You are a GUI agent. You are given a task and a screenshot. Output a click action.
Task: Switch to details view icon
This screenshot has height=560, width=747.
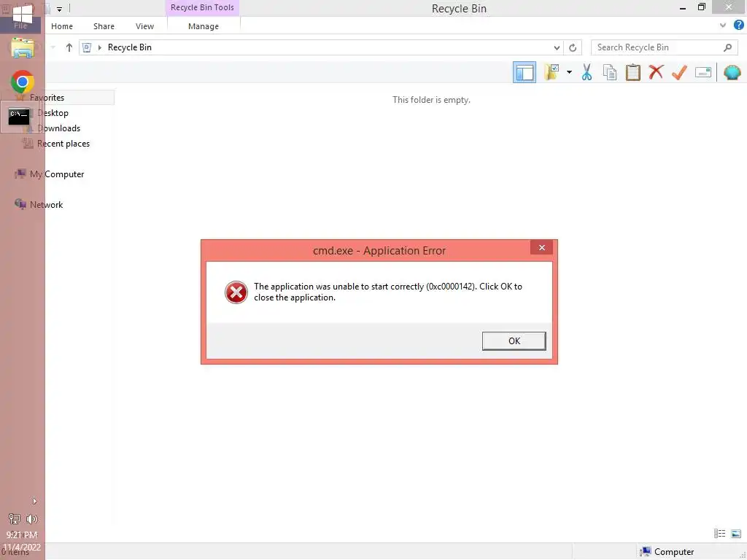click(x=719, y=533)
